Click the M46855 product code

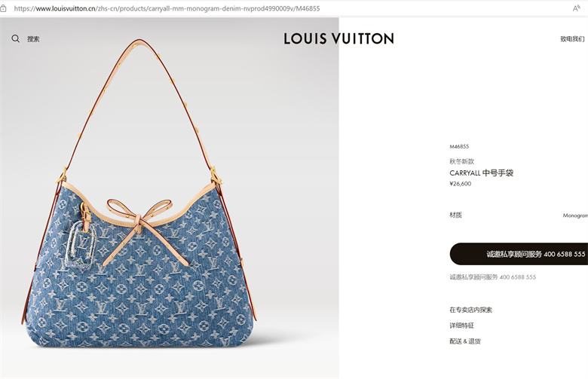[459, 147]
